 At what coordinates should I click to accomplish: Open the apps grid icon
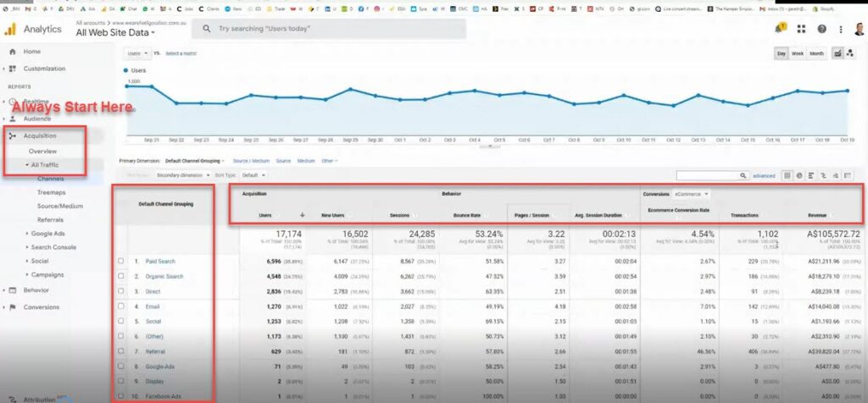pos(801,29)
